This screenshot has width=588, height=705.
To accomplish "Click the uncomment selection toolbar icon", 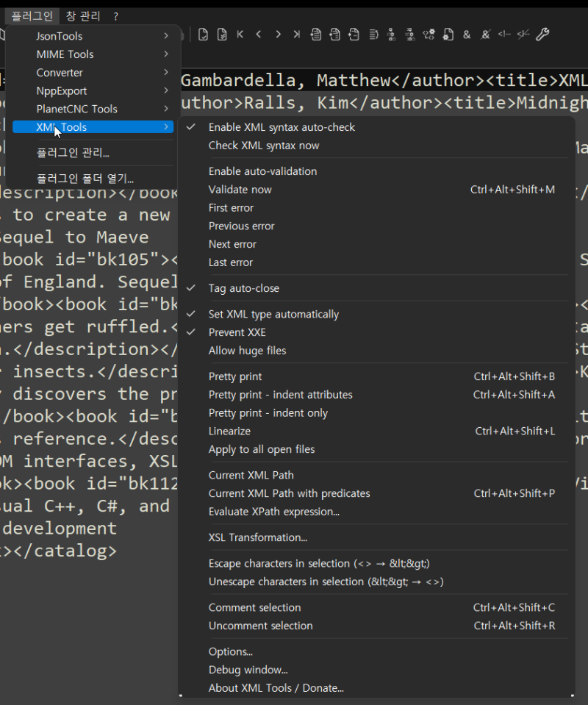I will tap(523, 34).
